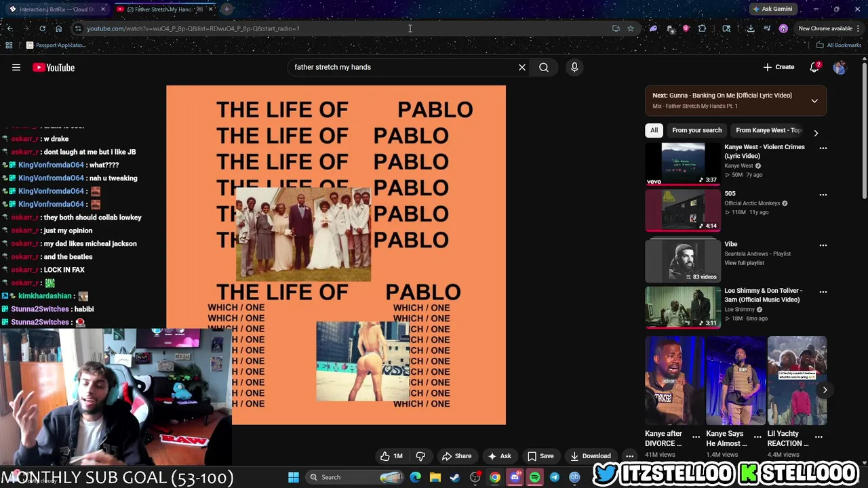Download the video with the Download button
Image resolution: width=868 pixels, height=488 pixels.
pyautogui.click(x=590, y=456)
